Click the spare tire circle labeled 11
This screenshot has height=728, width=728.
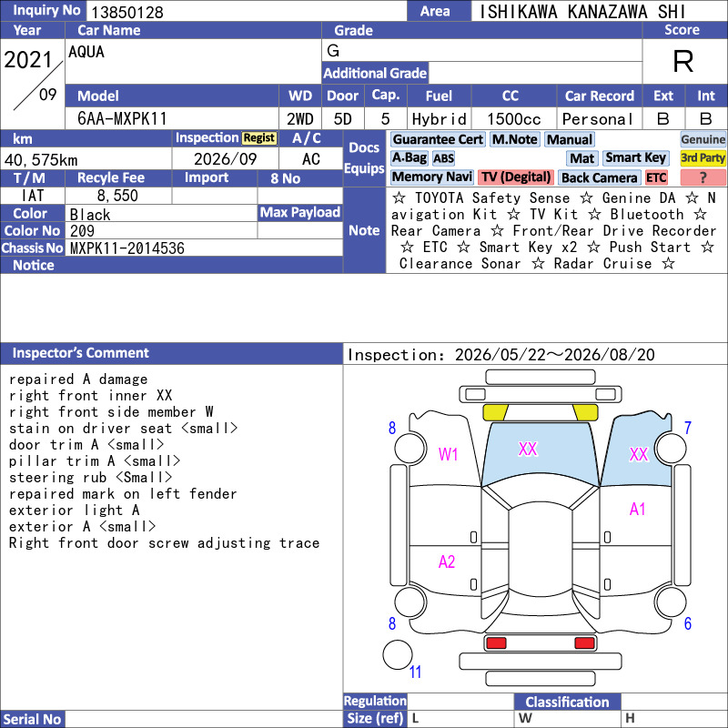398,654
